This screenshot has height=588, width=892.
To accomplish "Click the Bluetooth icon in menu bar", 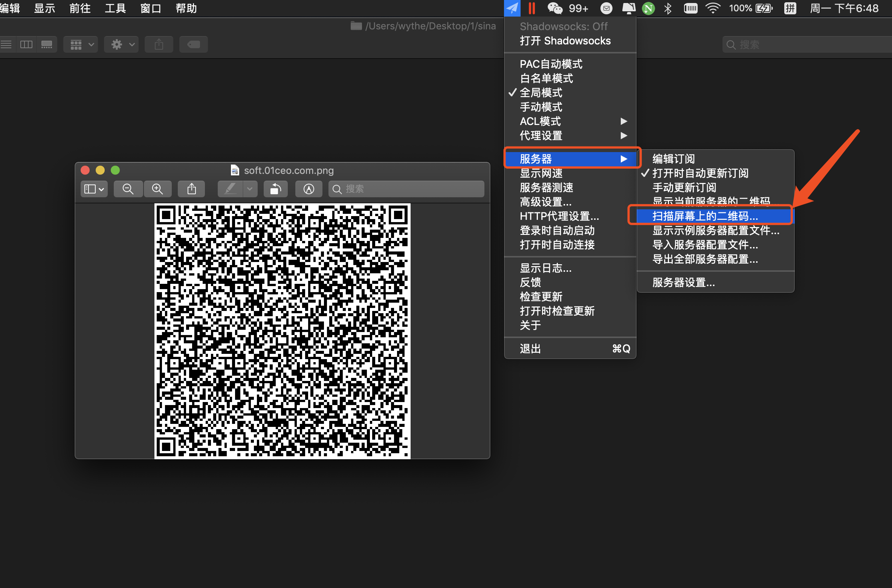I will (x=668, y=8).
